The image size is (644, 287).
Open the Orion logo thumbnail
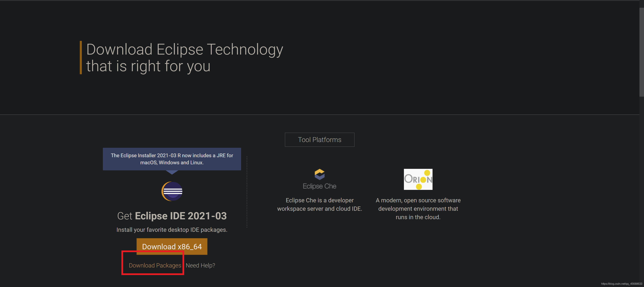(418, 179)
